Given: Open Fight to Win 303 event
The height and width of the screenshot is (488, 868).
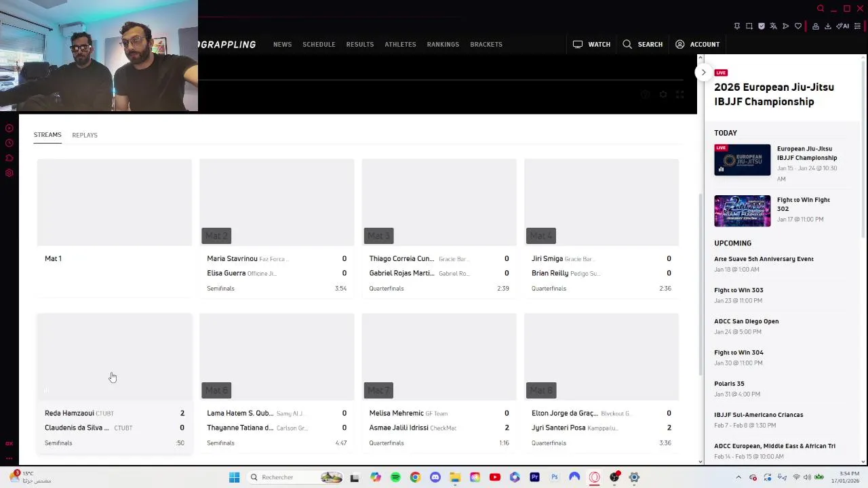Looking at the screenshot, I should 738,290.
